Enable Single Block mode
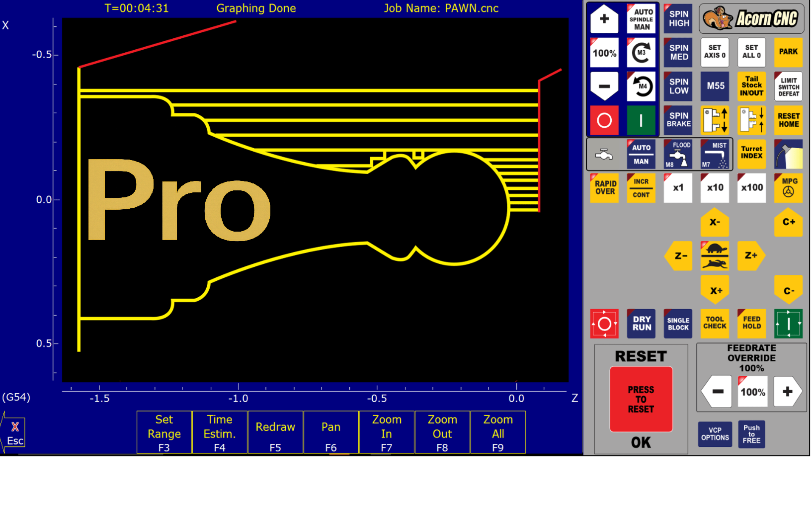This screenshot has height=509, width=812. click(x=678, y=324)
